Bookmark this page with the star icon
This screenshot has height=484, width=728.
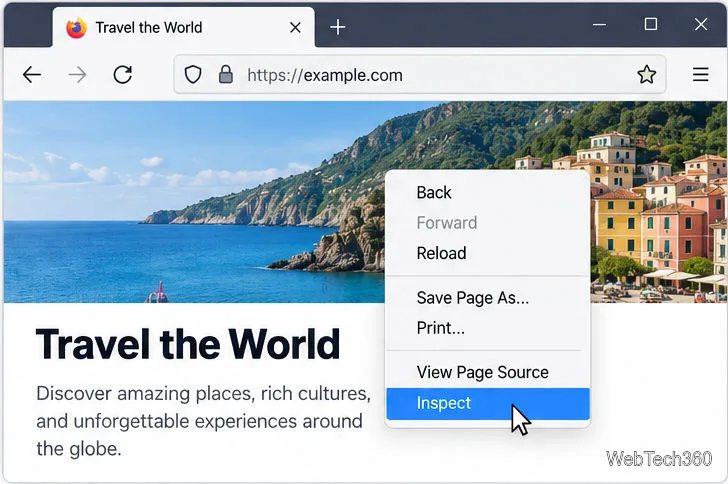coord(646,74)
